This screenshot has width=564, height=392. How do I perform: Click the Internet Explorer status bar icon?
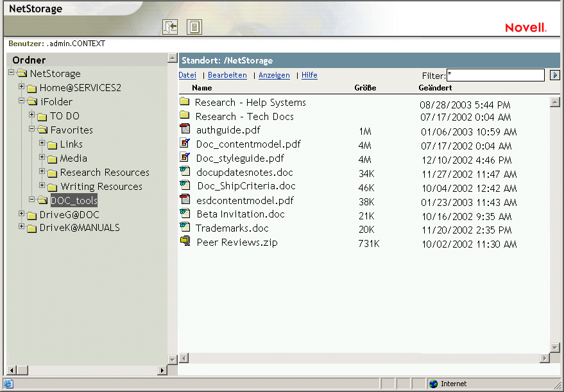[8, 384]
